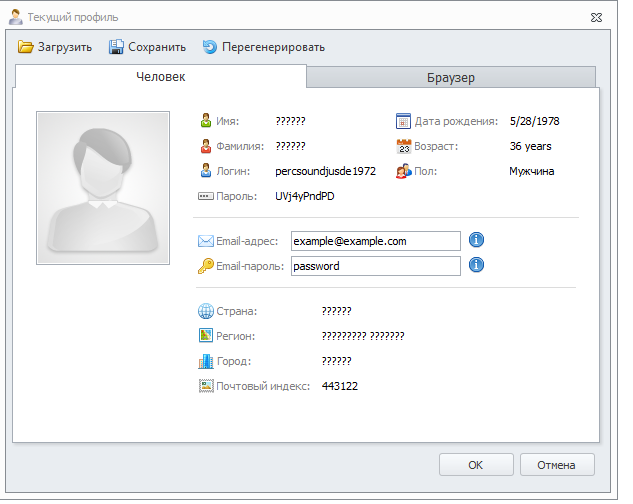Image resolution: width=633 pixels, height=504 pixels.
Task: Click the Возраст calendar icon
Action: click(x=404, y=146)
